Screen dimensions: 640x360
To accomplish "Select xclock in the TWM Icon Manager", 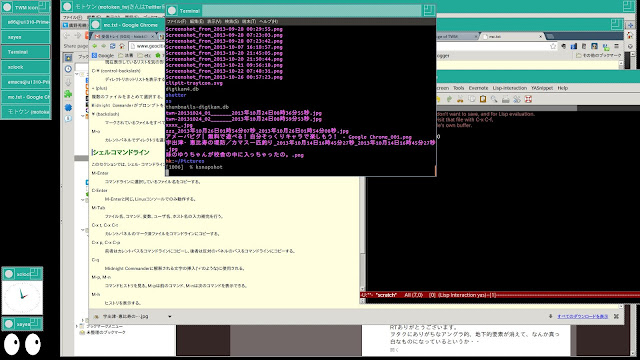I will [x=26, y=67].
